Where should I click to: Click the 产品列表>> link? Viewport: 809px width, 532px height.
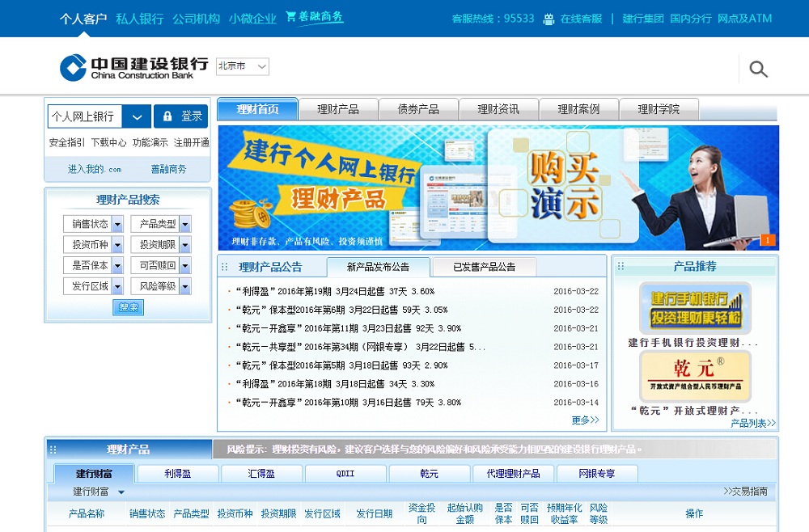(x=752, y=423)
